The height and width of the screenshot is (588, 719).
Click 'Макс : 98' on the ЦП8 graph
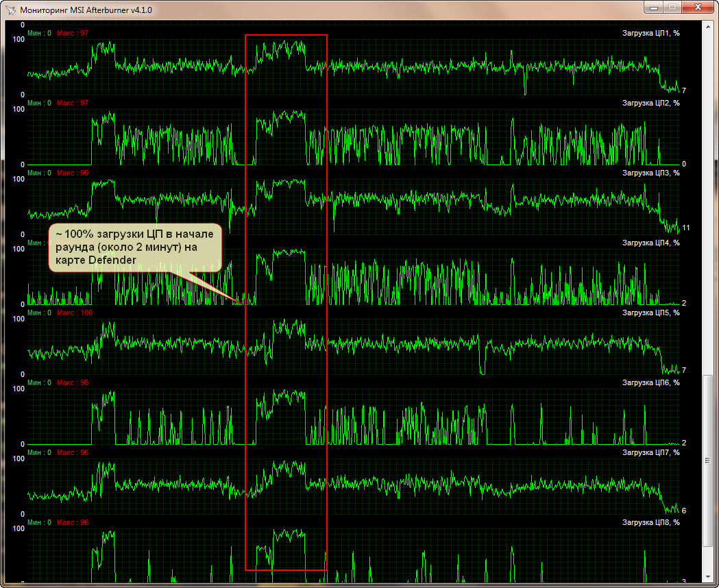[73, 522]
